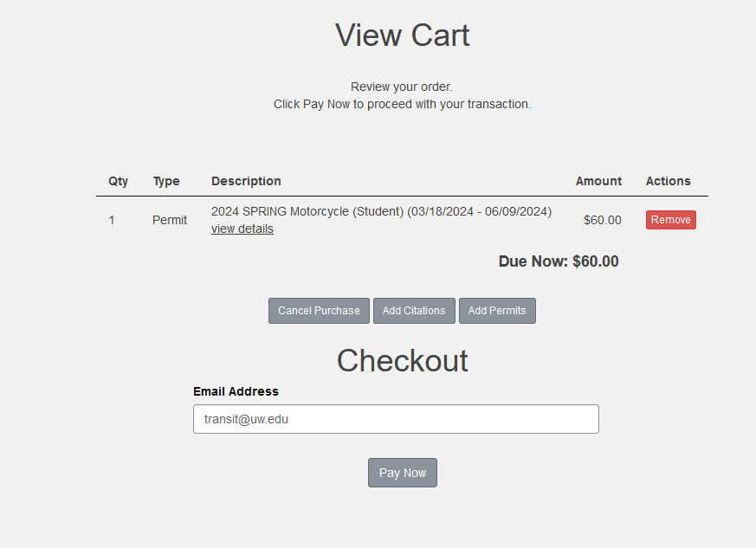The width and height of the screenshot is (756, 548).
Task: Hit Pay Now to proceed
Action: [403, 473]
